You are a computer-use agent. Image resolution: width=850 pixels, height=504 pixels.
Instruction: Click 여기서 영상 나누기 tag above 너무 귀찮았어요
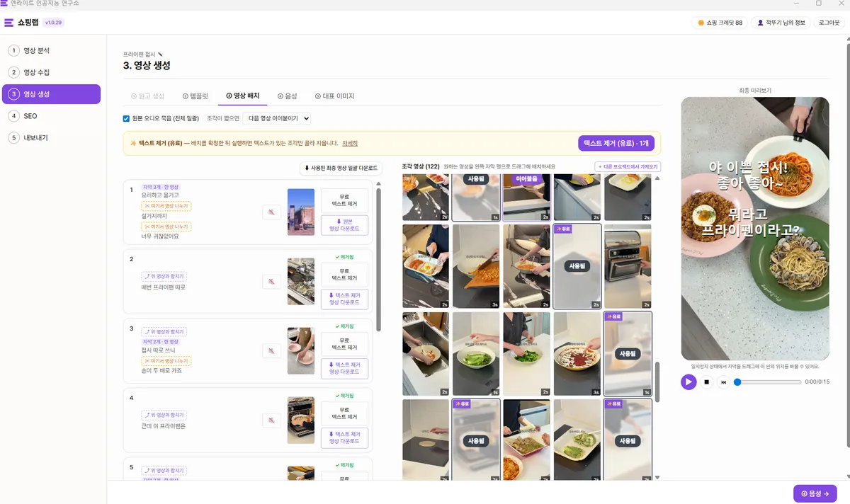[x=166, y=227]
